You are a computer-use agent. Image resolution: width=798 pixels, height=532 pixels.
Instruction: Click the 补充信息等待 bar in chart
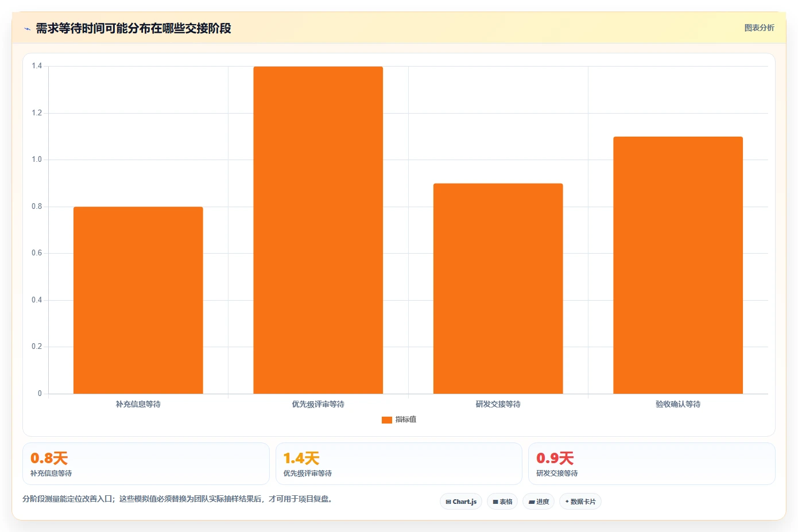point(138,300)
